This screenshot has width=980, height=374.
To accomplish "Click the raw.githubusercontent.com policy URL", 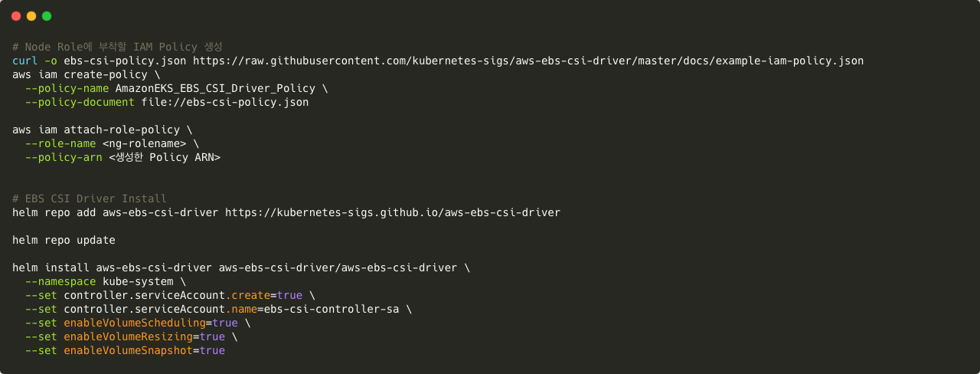I will [528, 61].
